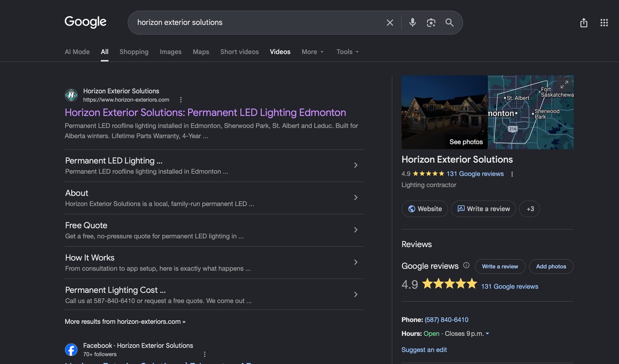The height and width of the screenshot is (364, 619).
Task: Click the Facebook result icon
Action: point(71,349)
